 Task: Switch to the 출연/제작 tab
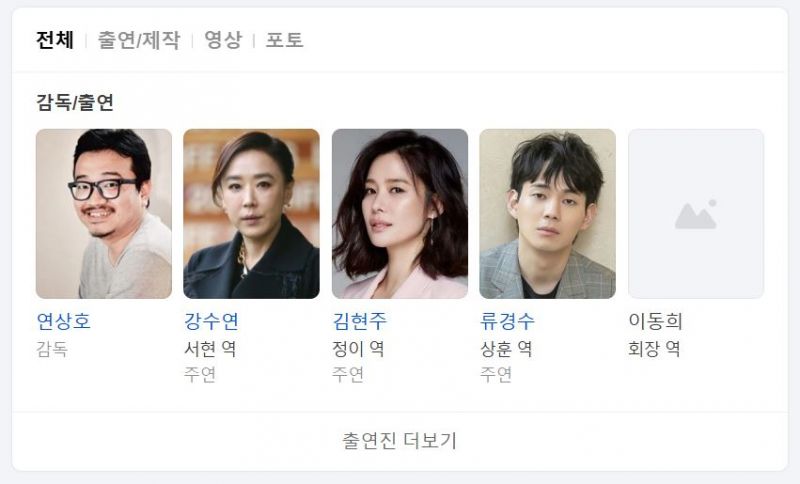coord(139,40)
